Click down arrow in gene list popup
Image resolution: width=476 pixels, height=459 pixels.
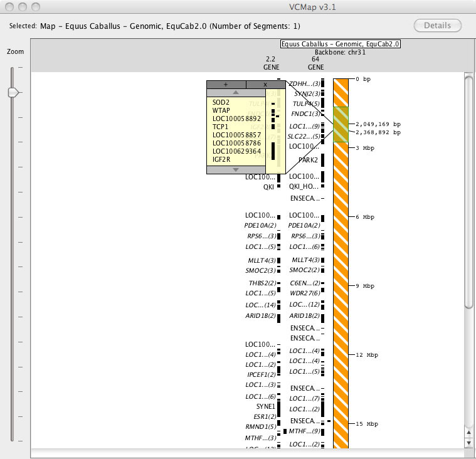coord(236,170)
